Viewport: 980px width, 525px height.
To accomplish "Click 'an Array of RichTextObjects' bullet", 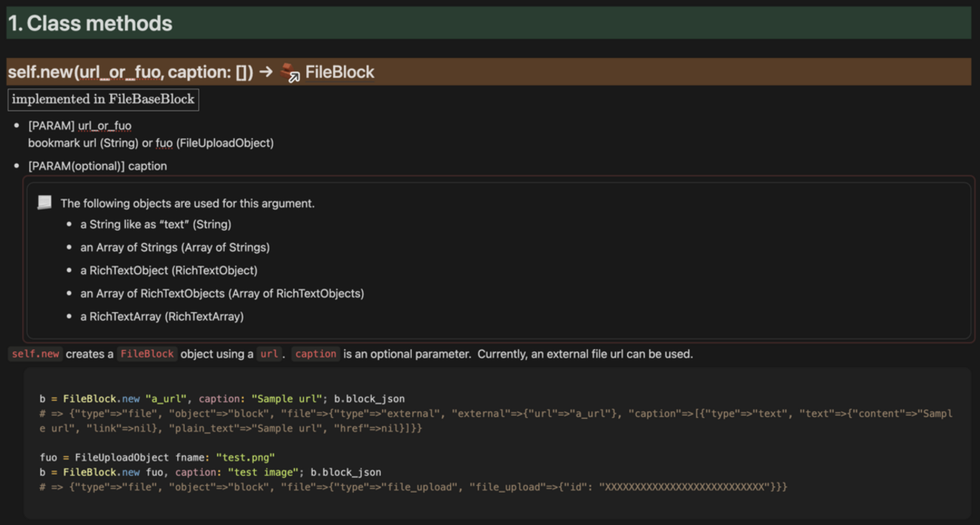I will point(222,293).
